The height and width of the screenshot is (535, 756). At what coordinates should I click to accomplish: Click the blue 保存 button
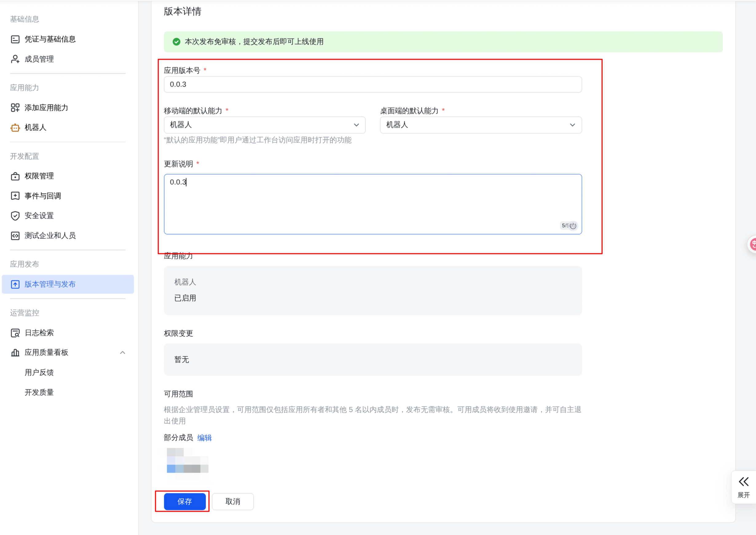(x=185, y=501)
